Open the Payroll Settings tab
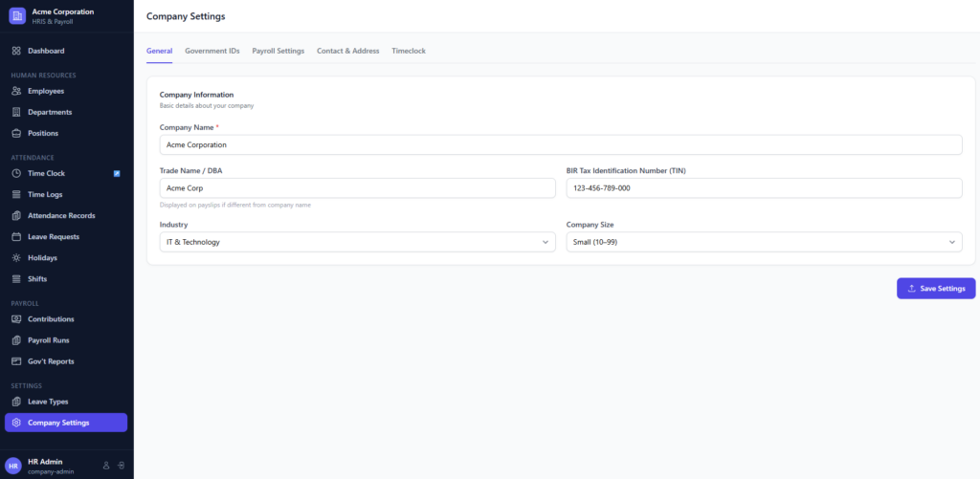Screen dimensions: 980x479 [x=278, y=51]
